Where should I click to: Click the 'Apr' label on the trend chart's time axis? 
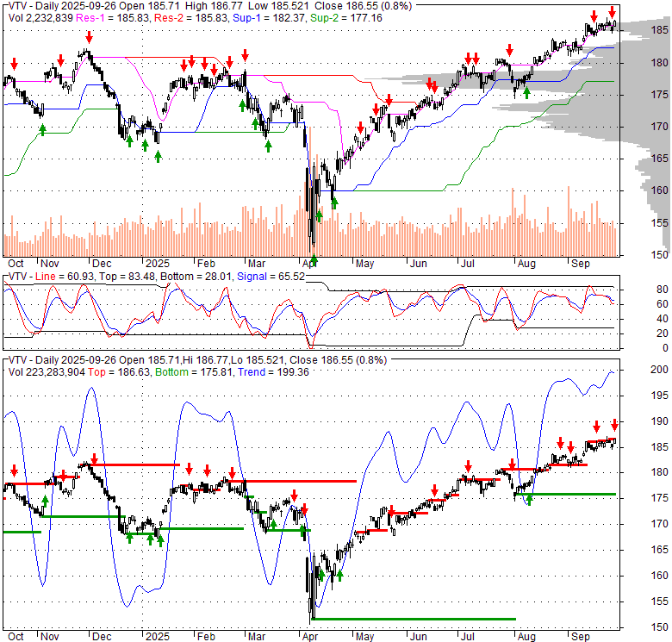310,637
